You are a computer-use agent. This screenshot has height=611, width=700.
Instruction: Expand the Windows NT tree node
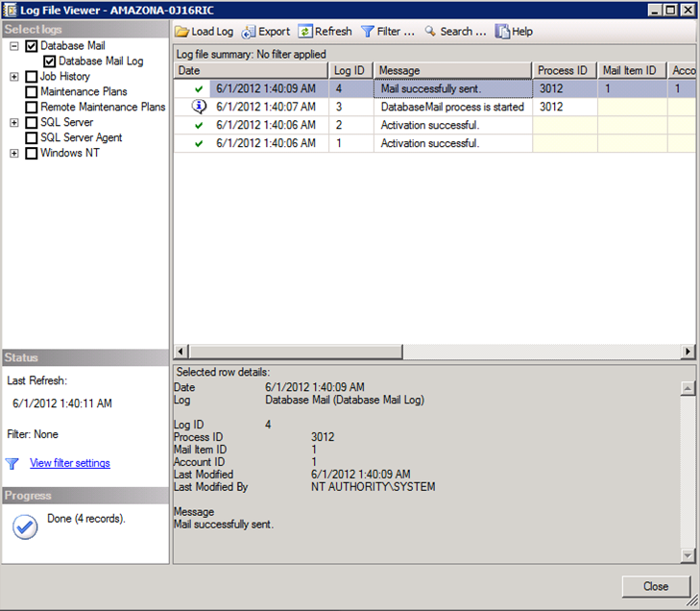(x=14, y=153)
